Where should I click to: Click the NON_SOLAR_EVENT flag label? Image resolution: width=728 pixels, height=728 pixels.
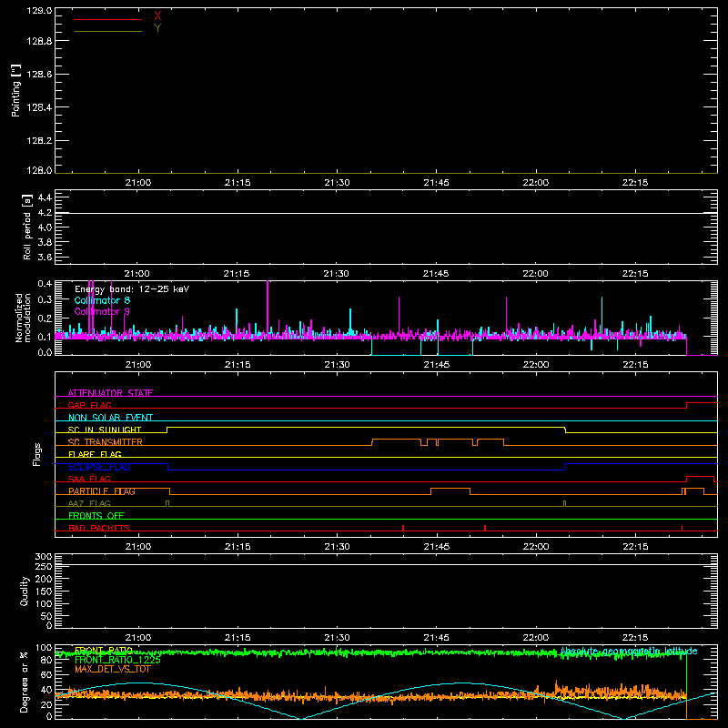click(x=110, y=418)
